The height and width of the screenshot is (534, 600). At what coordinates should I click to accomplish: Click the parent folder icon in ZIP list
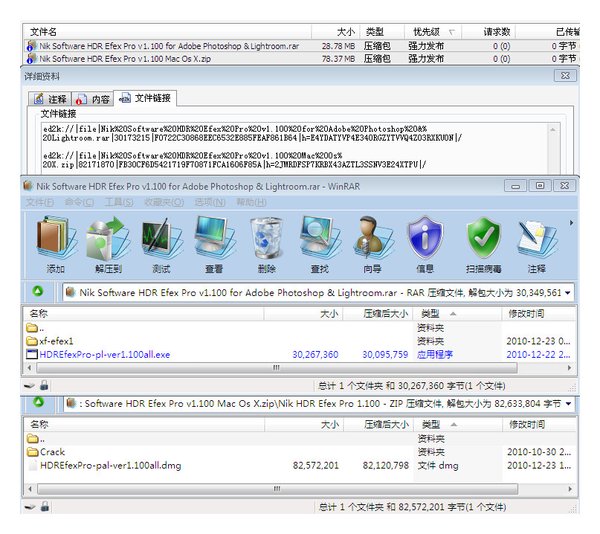click(x=33, y=438)
